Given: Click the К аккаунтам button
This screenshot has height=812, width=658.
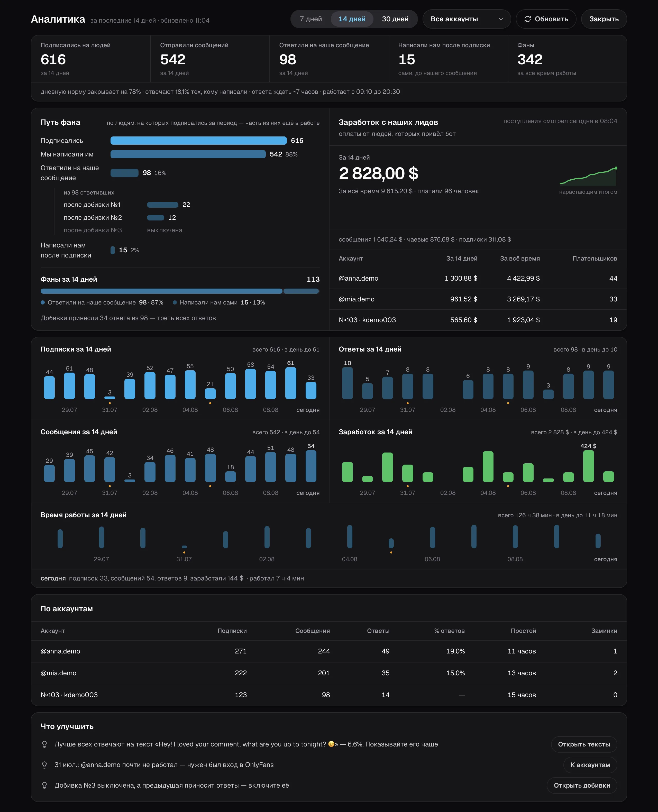Looking at the screenshot, I should pos(590,765).
